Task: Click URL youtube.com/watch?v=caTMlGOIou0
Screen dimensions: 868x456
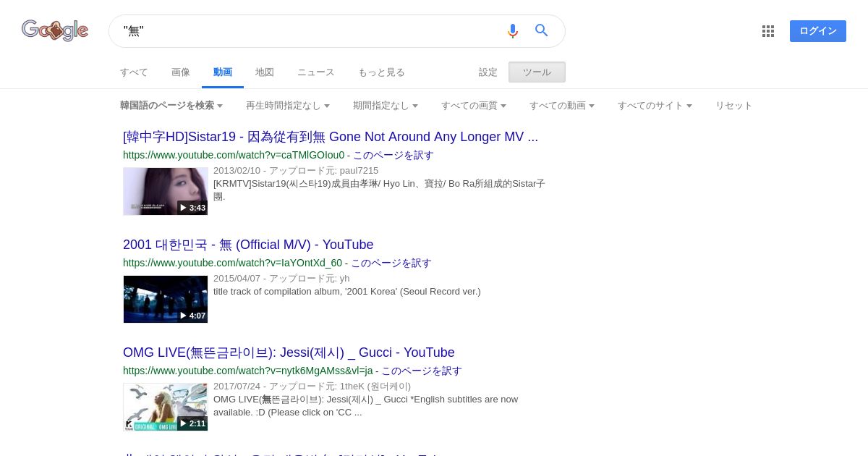Action: pos(234,155)
